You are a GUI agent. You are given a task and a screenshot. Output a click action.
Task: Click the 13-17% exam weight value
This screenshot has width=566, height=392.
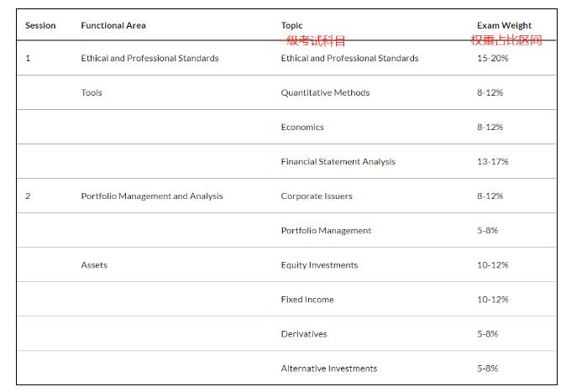492,161
